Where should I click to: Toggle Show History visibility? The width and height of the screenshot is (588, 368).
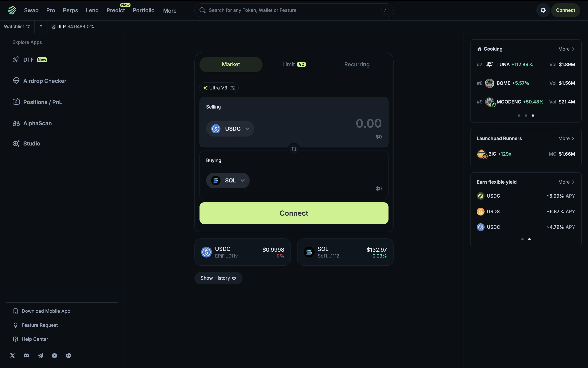coord(218,278)
